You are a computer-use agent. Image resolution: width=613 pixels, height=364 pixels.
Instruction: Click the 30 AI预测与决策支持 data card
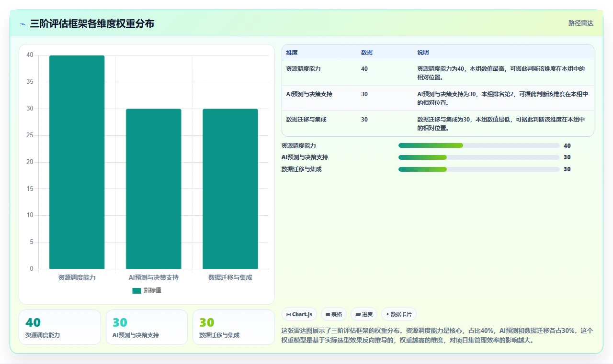[x=147, y=327]
